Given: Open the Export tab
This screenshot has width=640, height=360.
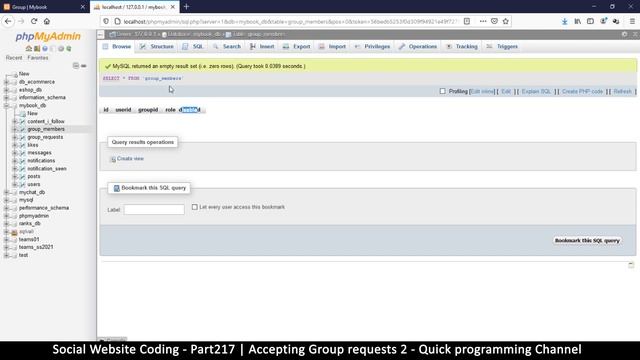Looking at the screenshot, I should coord(296,47).
